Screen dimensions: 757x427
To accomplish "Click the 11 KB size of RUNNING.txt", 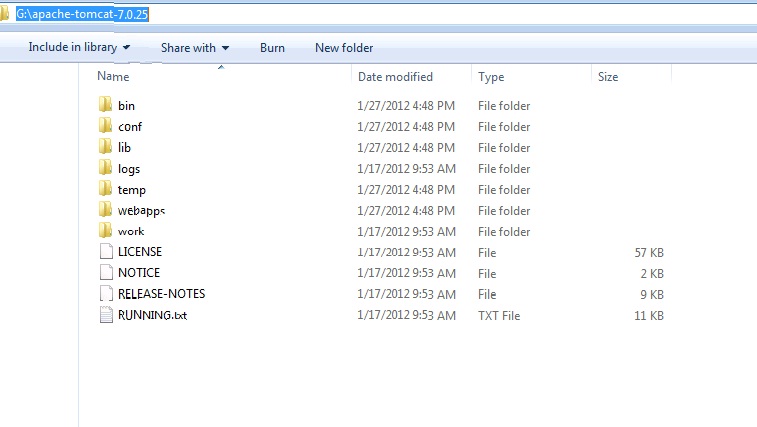I will 649,315.
